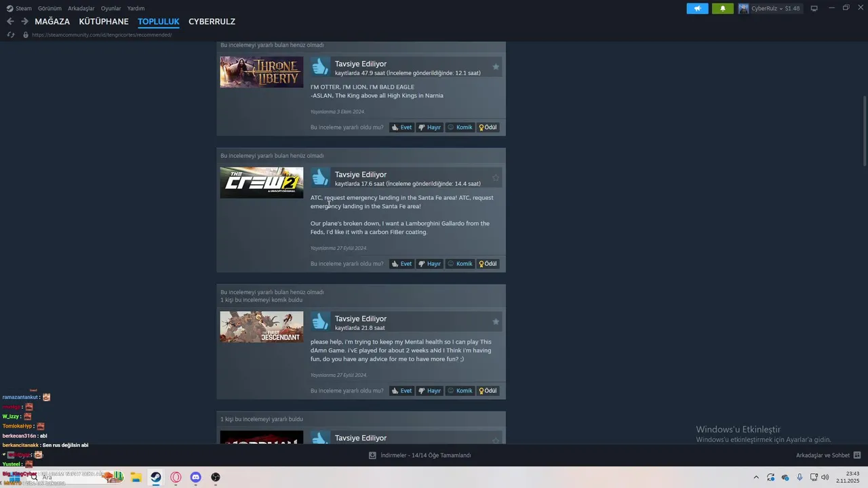Mark the Throne and Liberty review as Komik
The image size is (868, 488).
pyautogui.click(x=460, y=127)
